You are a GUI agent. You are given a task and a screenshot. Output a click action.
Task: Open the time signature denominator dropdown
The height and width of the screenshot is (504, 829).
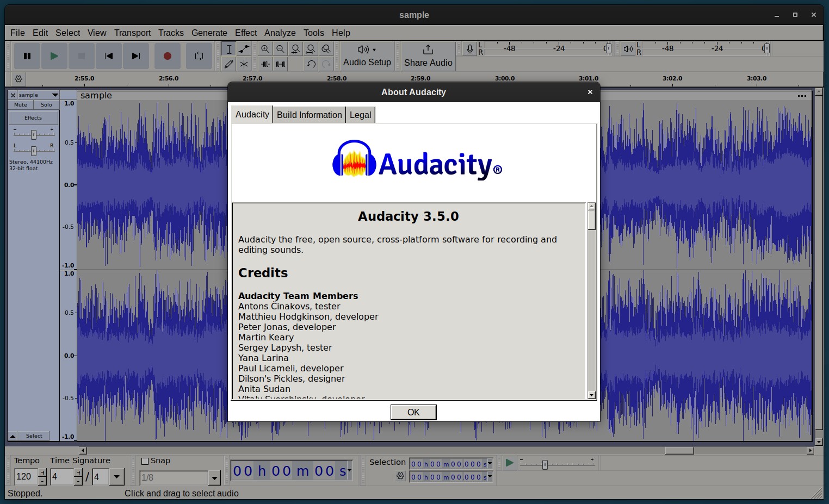tap(116, 477)
